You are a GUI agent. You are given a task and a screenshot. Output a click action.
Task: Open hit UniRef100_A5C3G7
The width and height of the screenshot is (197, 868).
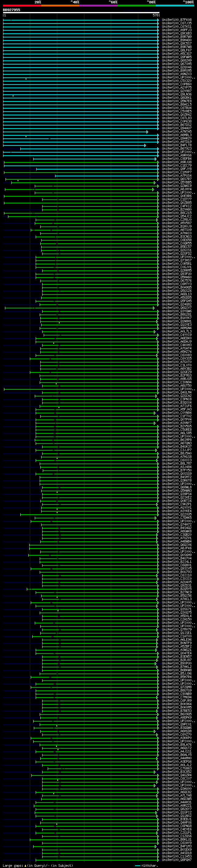tap(176, 54)
